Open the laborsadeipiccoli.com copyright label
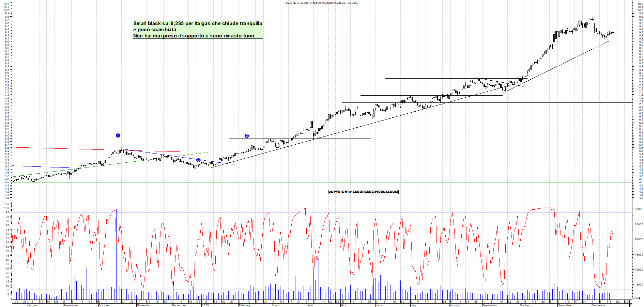This screenshot has height=307, width=644. coord(363,192)
